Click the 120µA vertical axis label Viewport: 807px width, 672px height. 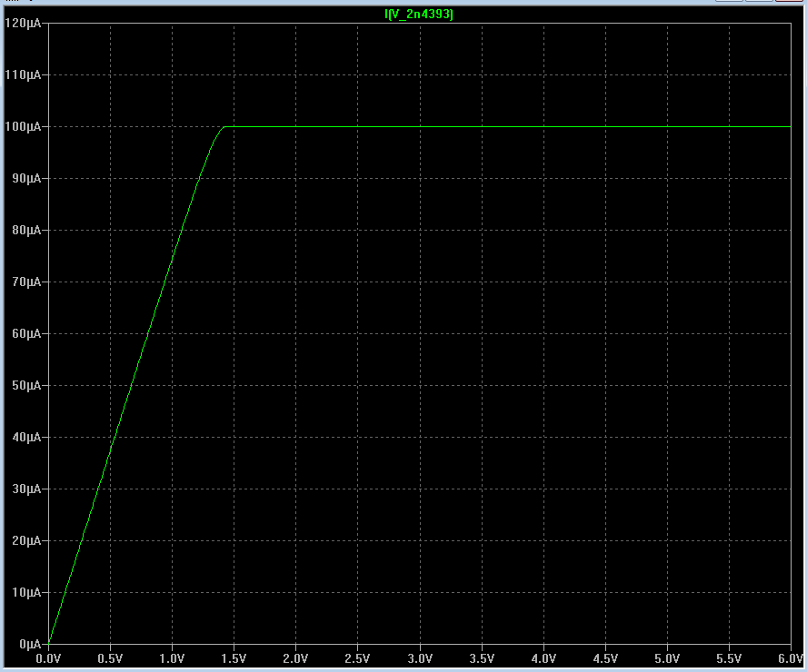pyautogui.click(x=23, y=23)
